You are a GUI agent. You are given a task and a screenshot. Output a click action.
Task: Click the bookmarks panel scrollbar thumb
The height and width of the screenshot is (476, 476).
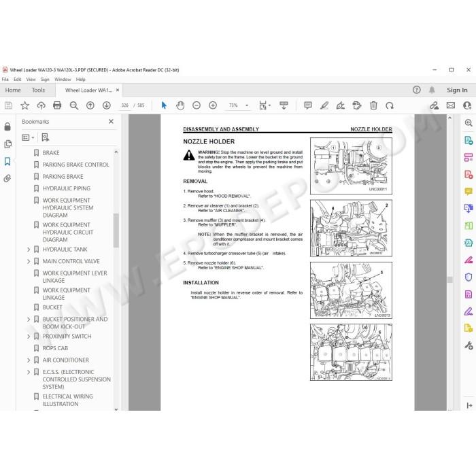(116, 231)
